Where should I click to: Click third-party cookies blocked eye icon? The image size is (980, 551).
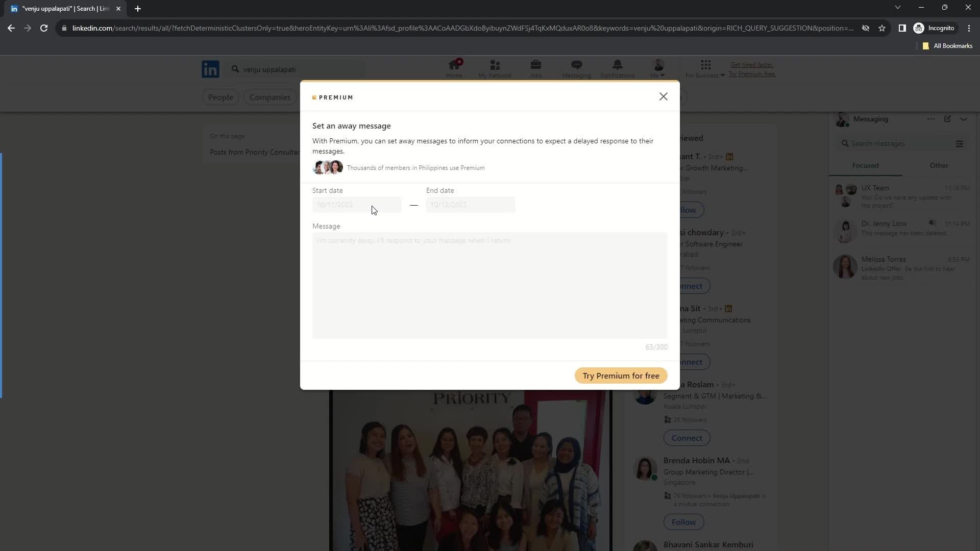866,28
